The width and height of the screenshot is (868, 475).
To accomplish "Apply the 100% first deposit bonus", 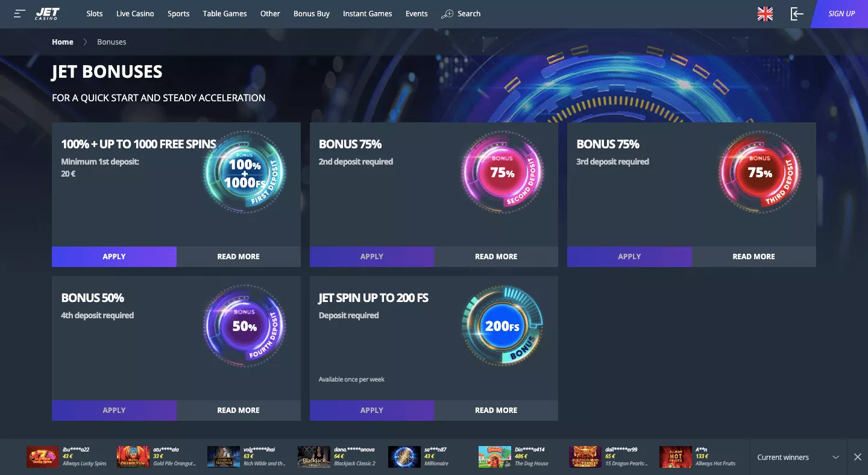I will coord(114,256).
